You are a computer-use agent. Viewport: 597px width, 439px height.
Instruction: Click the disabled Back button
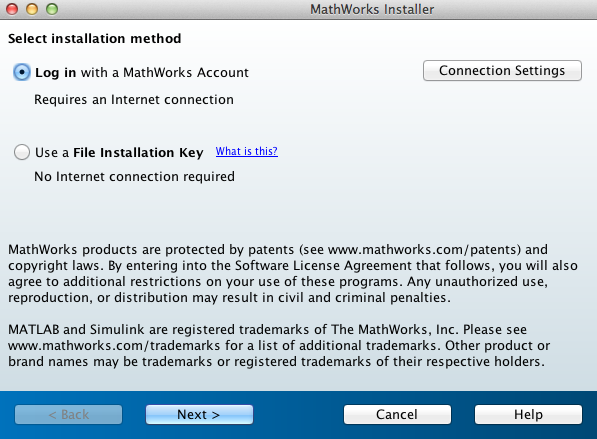tap(69, 414)
